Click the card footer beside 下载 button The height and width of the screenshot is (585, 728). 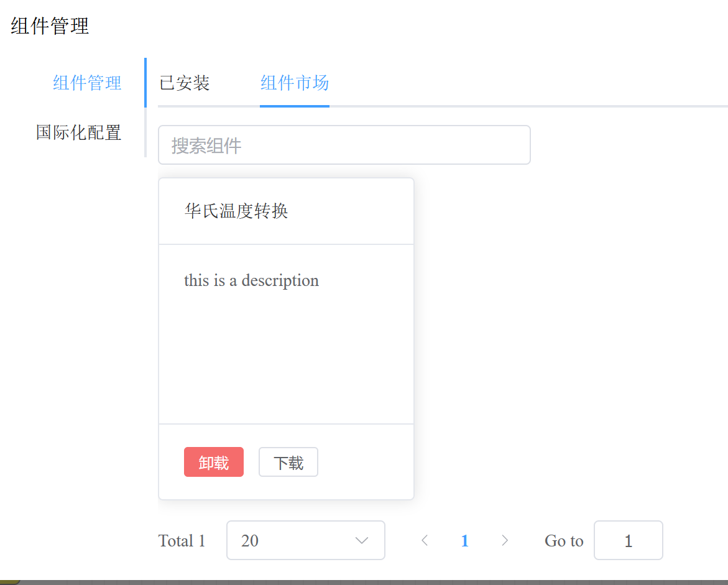(x=364, y=462)
